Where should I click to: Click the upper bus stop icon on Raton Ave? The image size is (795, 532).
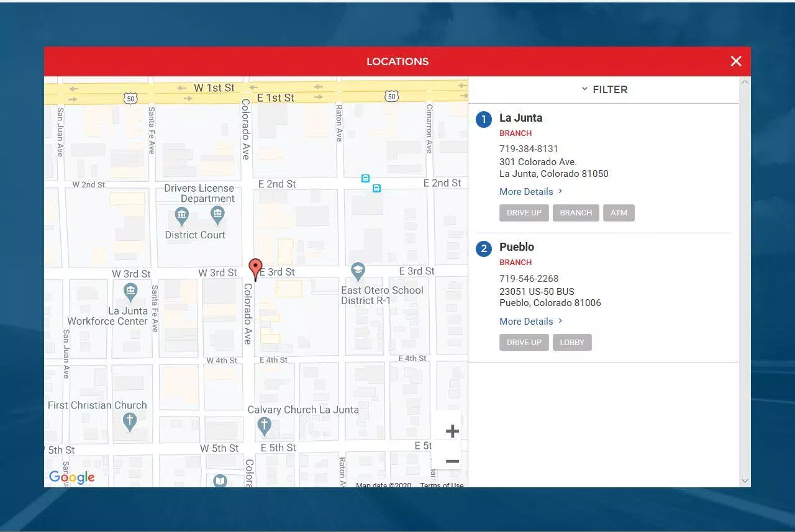coord(365,178)
